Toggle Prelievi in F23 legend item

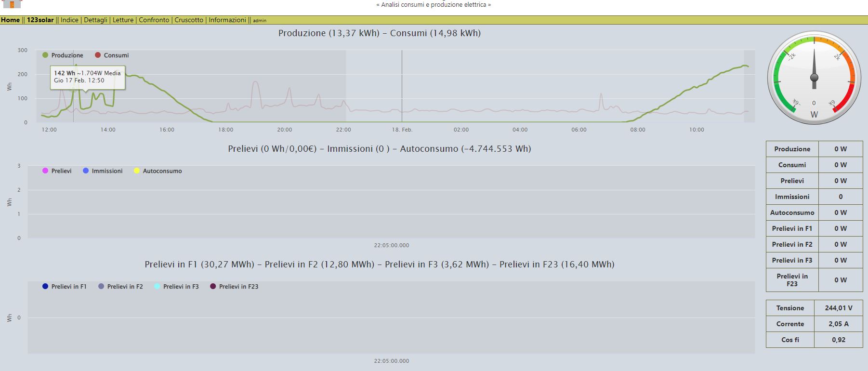234,287
